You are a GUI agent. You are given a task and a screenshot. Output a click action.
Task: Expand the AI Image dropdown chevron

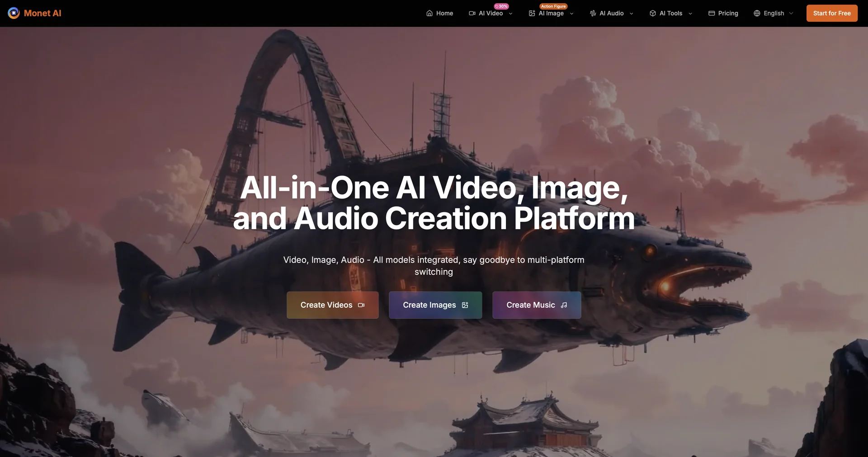click(x=572, y=14)
